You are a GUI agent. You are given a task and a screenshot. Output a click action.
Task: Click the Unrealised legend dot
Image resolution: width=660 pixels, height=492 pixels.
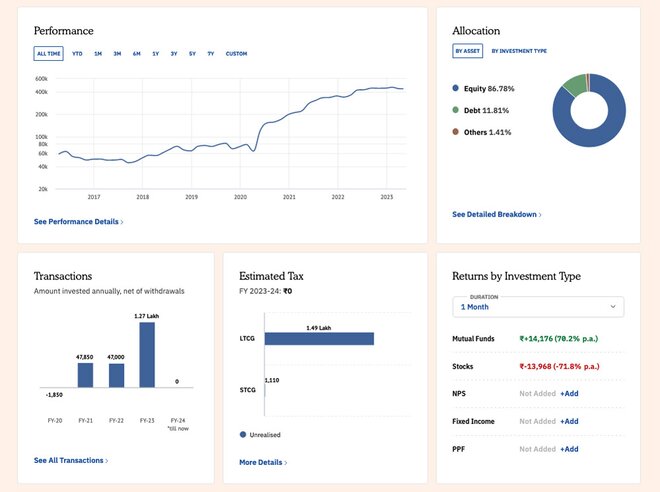[243, 435]
